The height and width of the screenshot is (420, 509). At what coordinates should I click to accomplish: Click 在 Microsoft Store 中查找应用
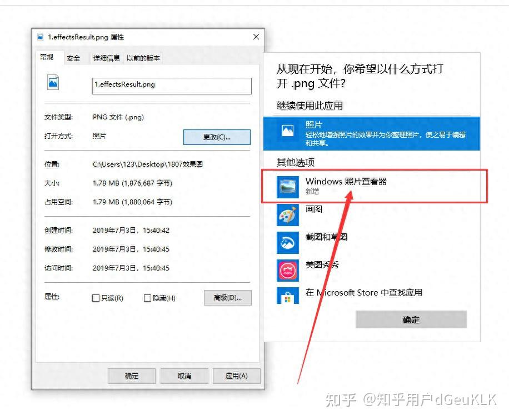pyautogui.click(x=364, y=292)
